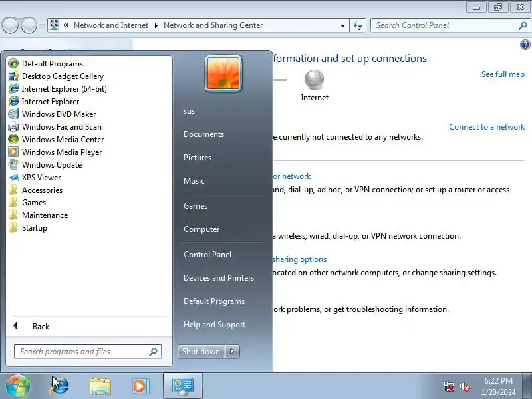Click the start menu search magnifier icon
Image resolution: width=532 pixels, height=399 pixels.
[x=154, y=352]
